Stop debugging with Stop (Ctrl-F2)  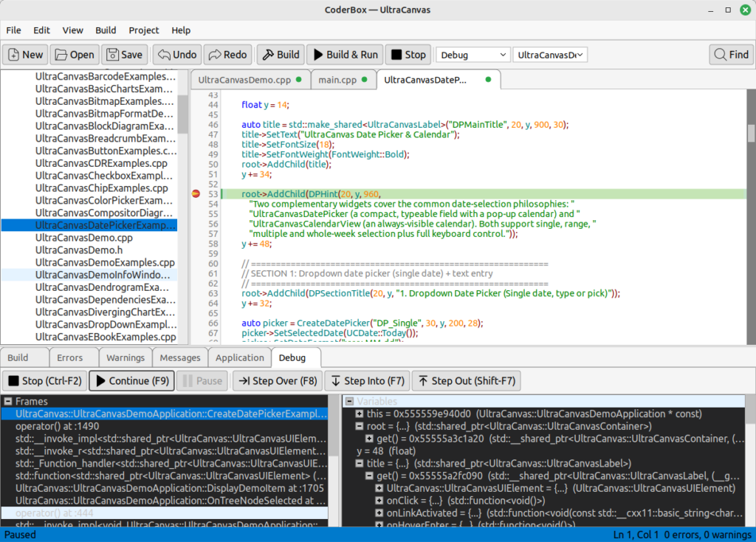click(45, 381)
